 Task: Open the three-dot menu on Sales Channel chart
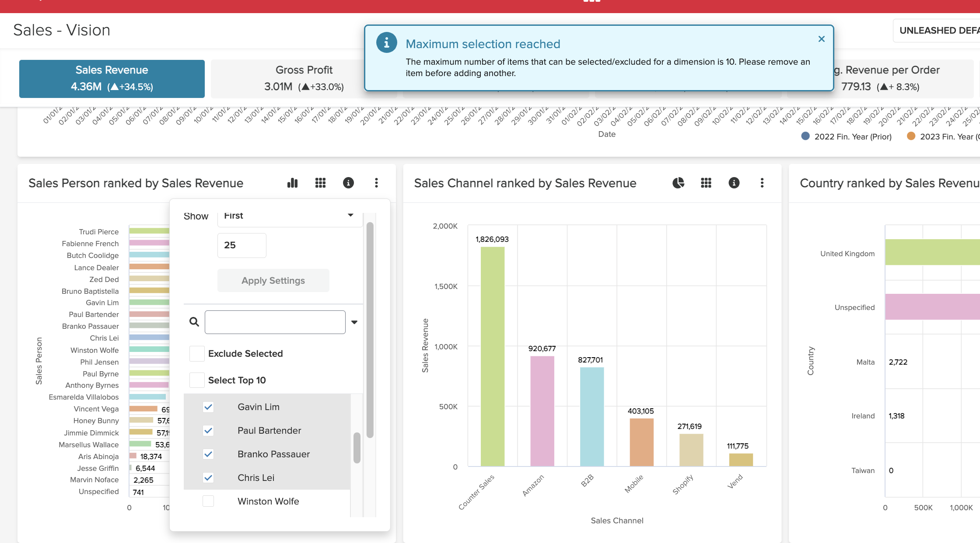[x=762, y=183]
